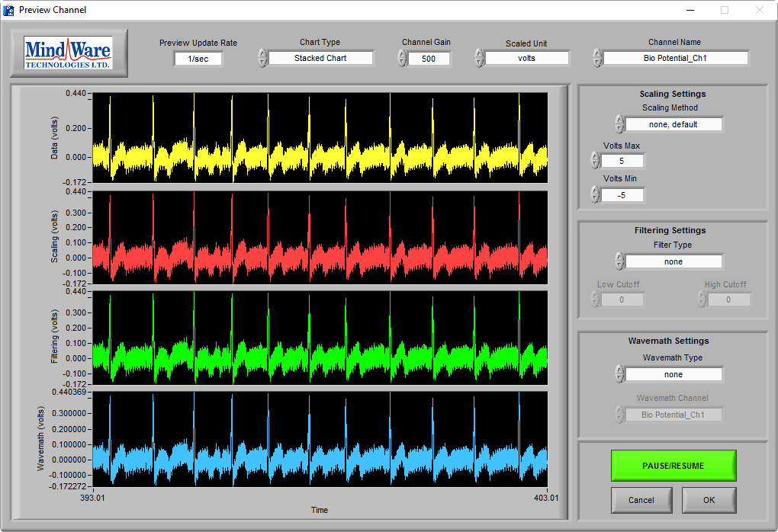Click the time axis start value 393.01

pos(92,498)
